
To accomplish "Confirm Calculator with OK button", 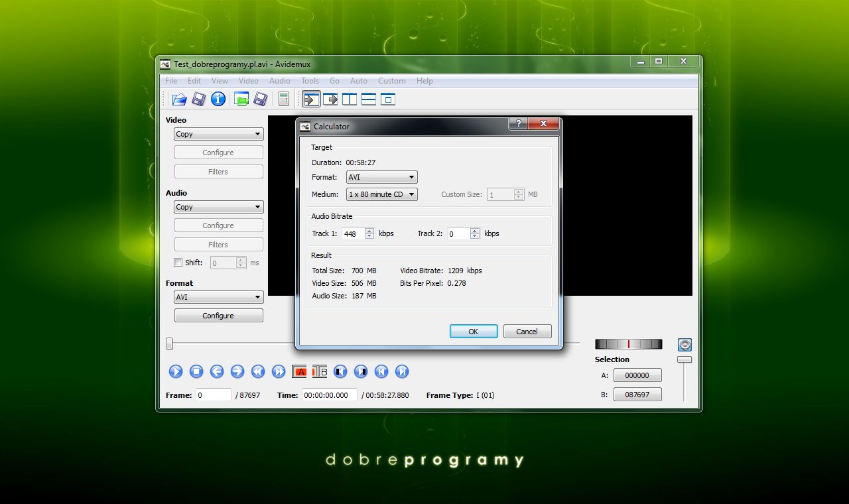I will point(474,332).
